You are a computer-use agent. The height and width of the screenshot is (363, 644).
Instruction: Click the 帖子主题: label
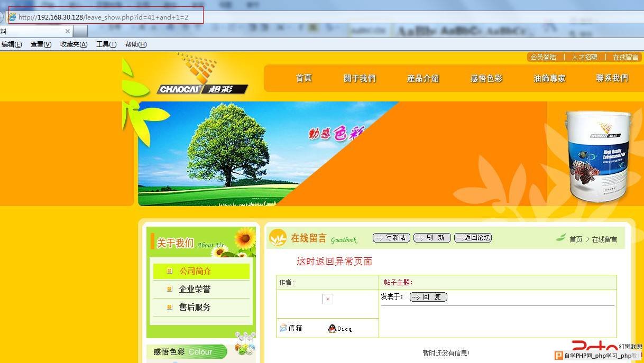tap(398, 283)
